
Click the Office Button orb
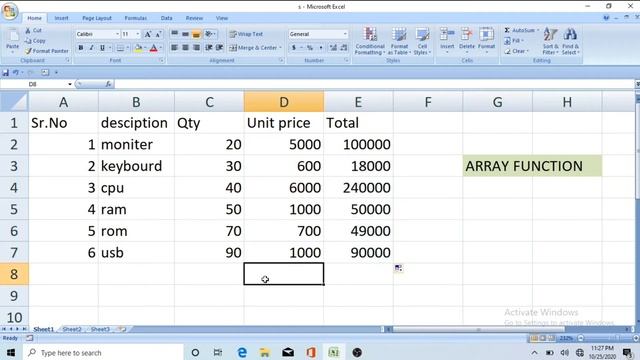(10, 11)
